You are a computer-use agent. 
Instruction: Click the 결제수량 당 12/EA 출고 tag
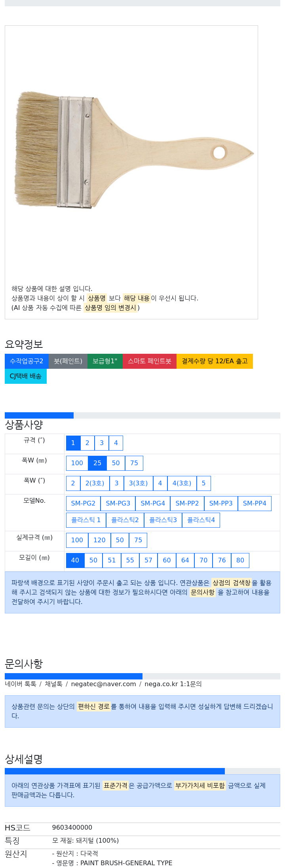point(215,361)
